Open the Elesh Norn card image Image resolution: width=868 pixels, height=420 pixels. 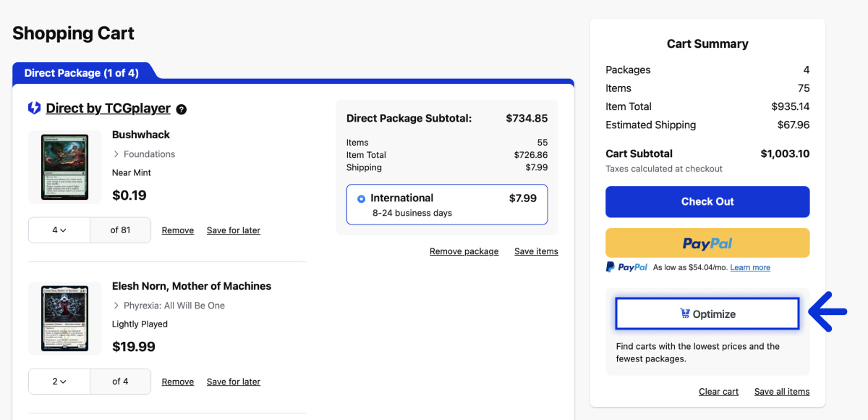click(x=64, y=318)
